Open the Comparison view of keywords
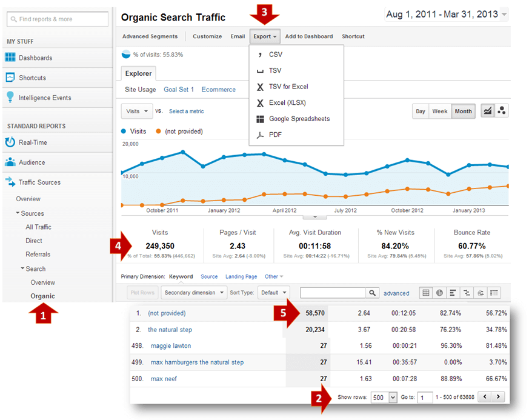This screenshot has height=420, width=529. coord(467,293)
